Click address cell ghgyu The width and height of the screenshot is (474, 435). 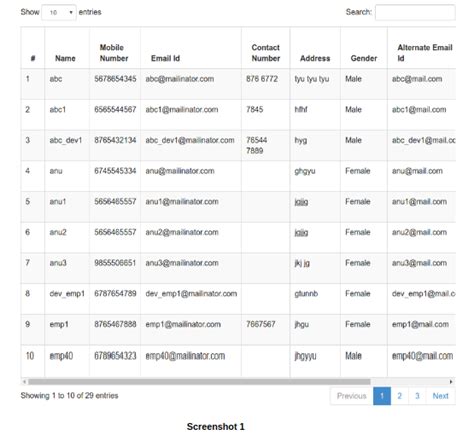pos(305,171)
